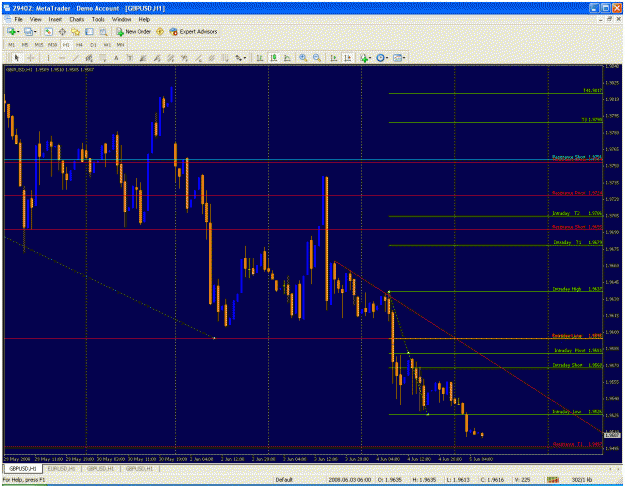Expand the Profiles dropdown arrow
625x486 pixels.
(x=35, y=31)
